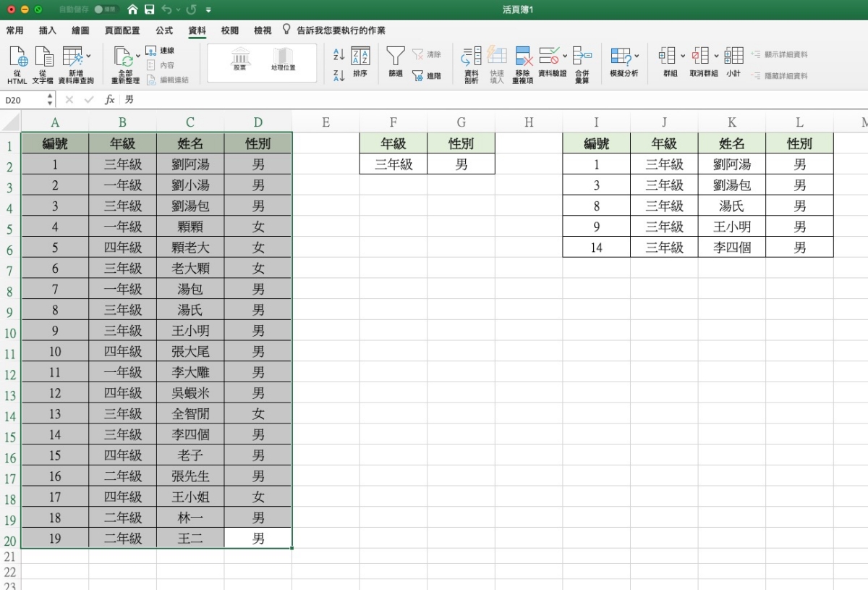Select the 地理位置 geography data type
Screen dimensions: 868x590
283,59
